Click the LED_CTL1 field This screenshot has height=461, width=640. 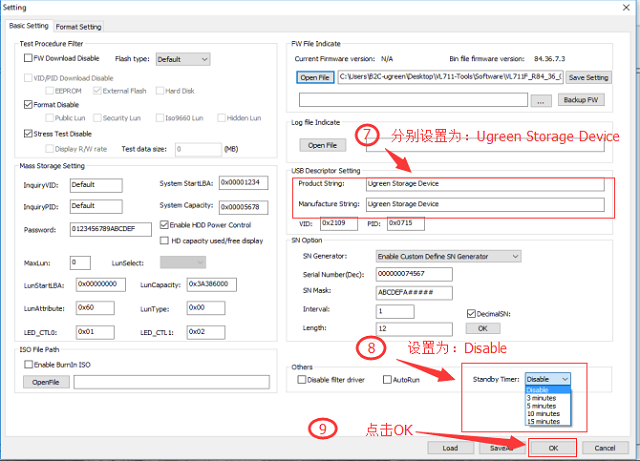206,332
